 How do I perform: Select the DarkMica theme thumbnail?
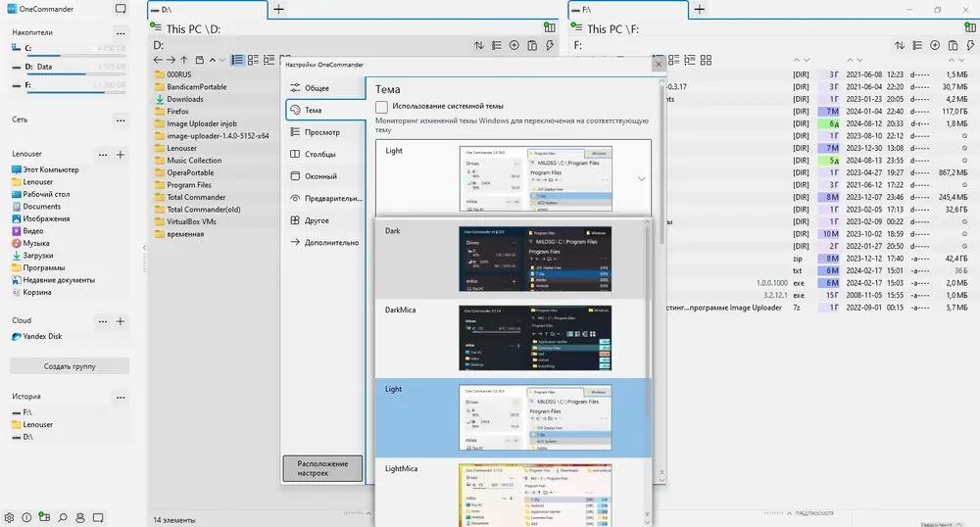point(535,338)
